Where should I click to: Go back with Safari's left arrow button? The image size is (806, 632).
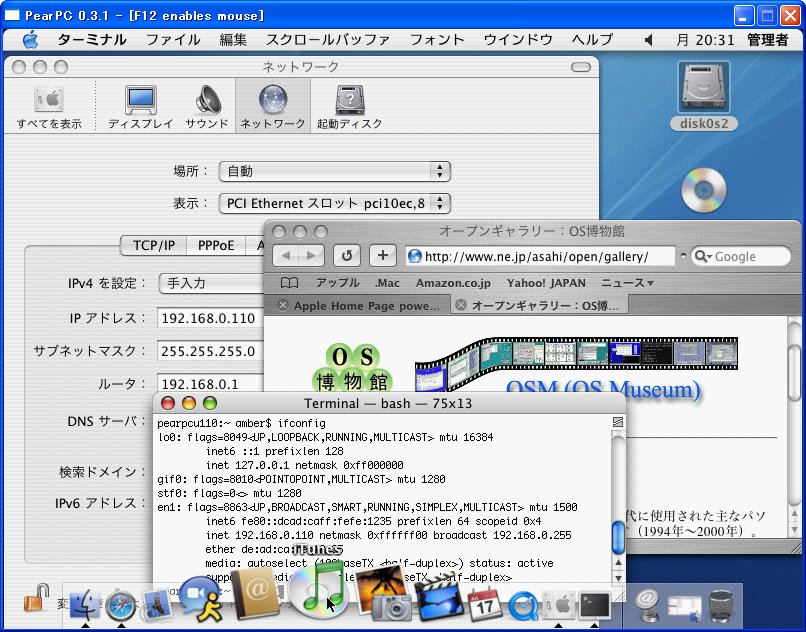[x=286, y=256]
